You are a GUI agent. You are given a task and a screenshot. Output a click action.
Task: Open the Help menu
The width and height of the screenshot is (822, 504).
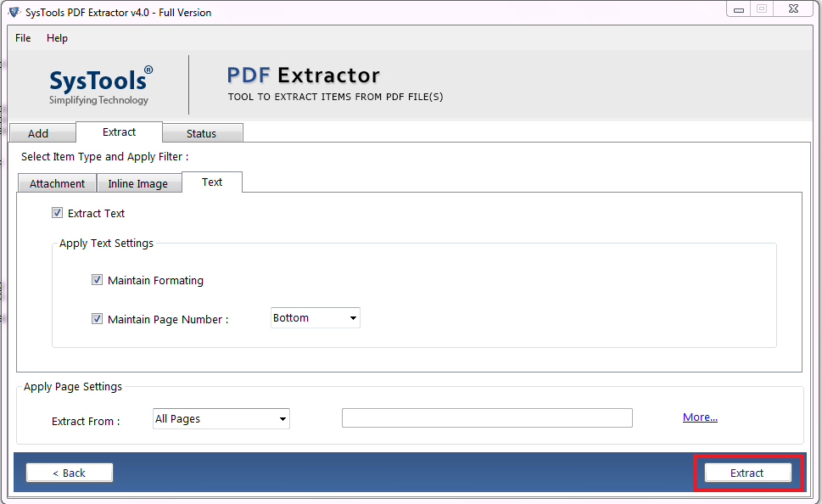pyautogui.click(x=57, y=38)
